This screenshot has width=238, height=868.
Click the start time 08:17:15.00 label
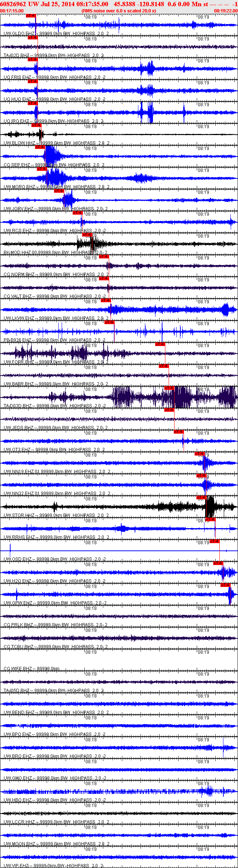point(12,11)
